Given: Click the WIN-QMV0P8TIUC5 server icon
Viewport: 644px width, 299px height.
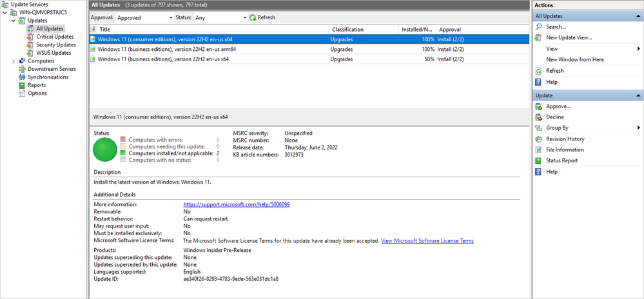Looking at the screenshot, I should point(15,12).
